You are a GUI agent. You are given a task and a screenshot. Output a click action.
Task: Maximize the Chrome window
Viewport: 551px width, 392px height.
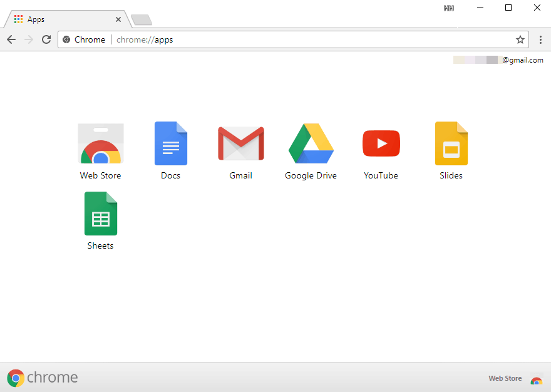click(508, 8)
